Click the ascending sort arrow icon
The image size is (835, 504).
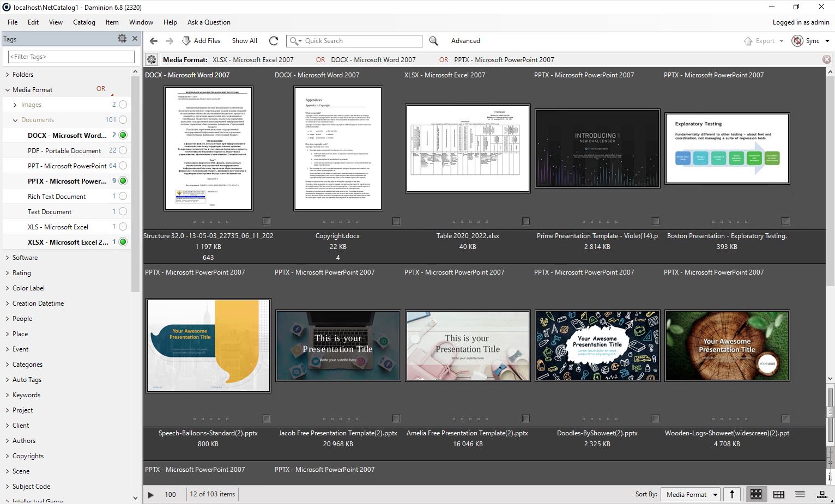(x=732, y=494)
